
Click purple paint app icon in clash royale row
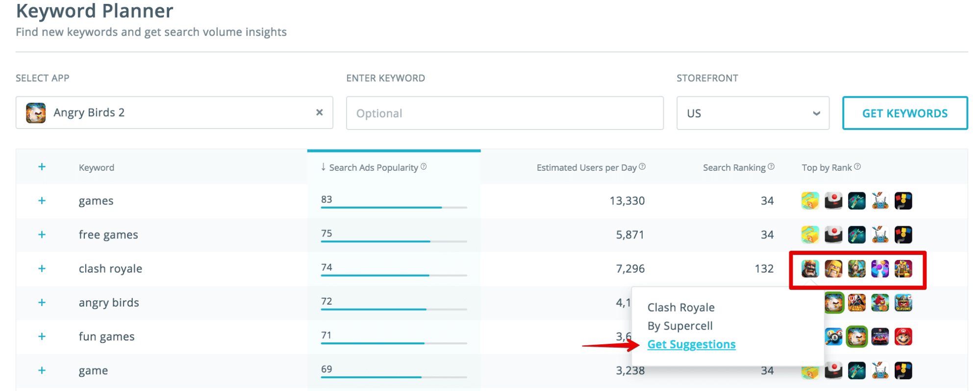pos(880,268)
